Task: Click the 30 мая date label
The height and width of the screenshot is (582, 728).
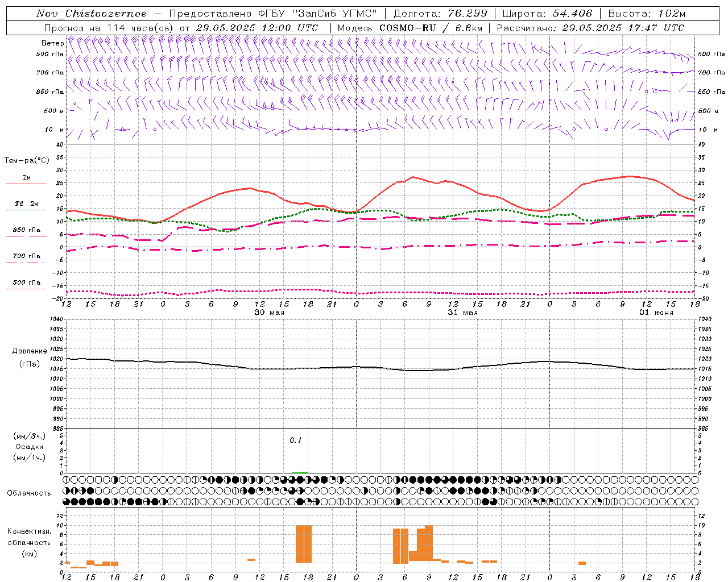Action: coord(269,313)
